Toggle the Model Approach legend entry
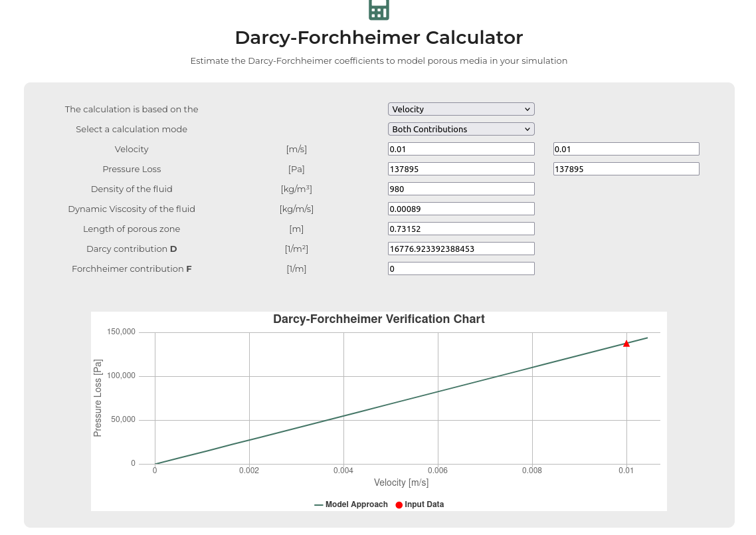The width and height of the screenshot is (756, 535). click(x=351, y=504)
